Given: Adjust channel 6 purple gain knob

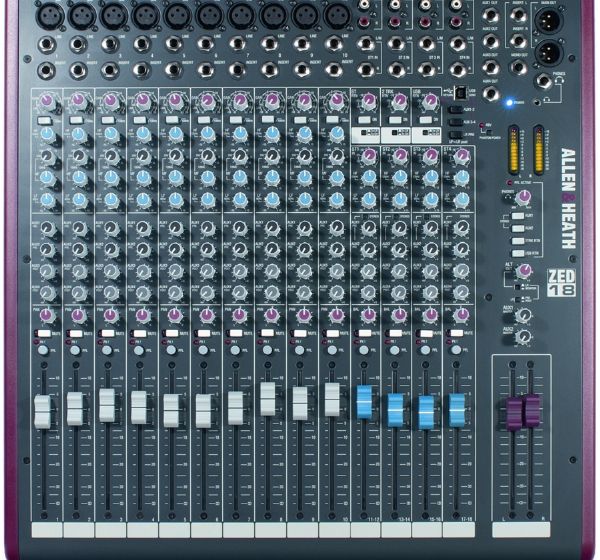Looking at the screenshot, I should click(x=207, y=101).
